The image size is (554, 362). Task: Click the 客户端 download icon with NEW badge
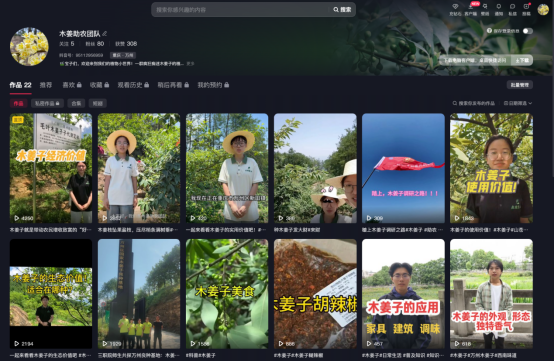(471, 9)
